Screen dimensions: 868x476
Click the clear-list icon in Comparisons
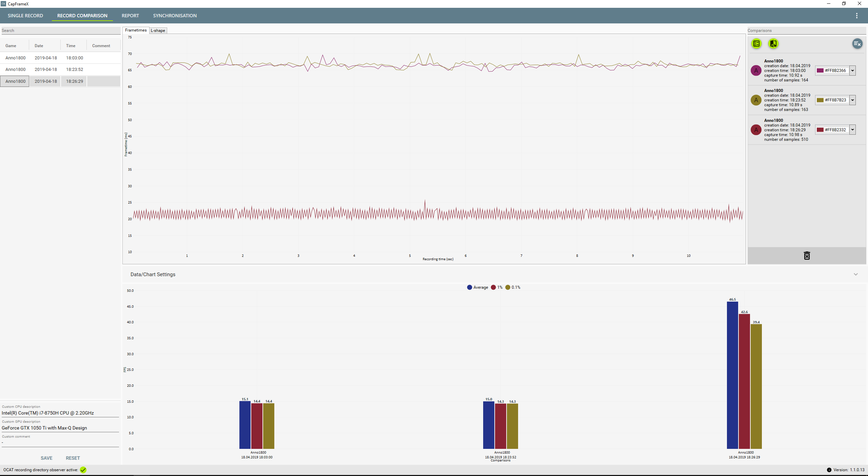pyautogui.click(x=857, y=43)
